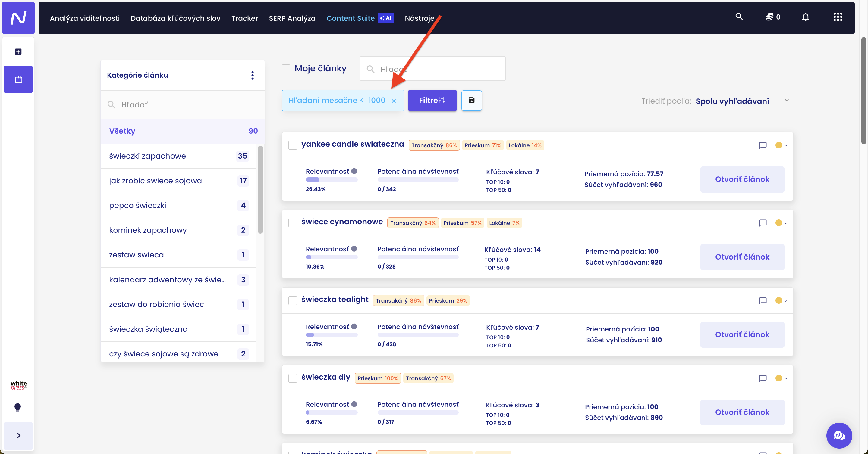Select the jak zrobic swiece sojowa category
Image resolution: width=868 pixels, height=454 pixels.
[x=178, y=181]
